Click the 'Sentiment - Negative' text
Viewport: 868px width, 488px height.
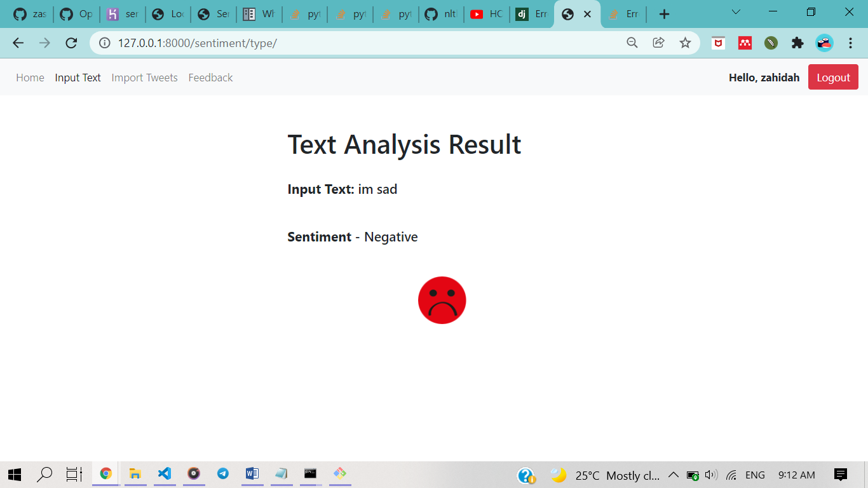point(353,237)
